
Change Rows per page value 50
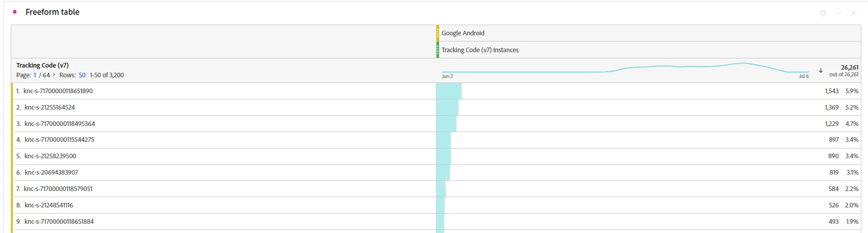[82, 75]
